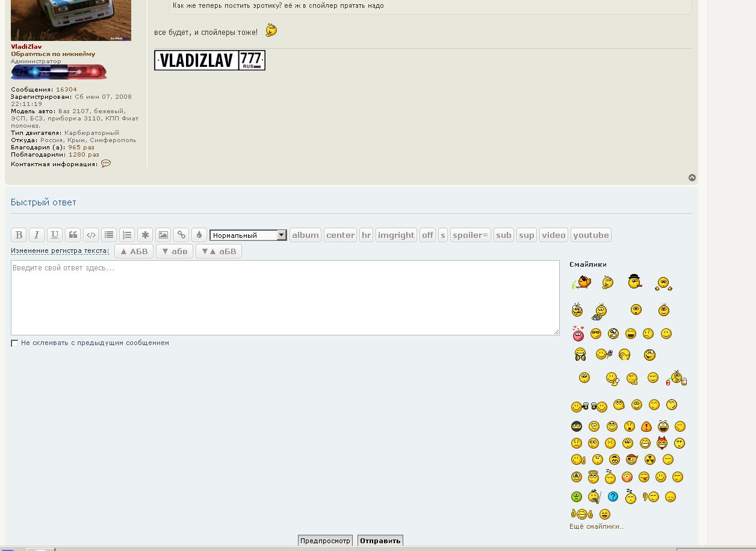Screen dimensions: 756x551
Task: Insert an unordered bullet list
Action: (109, 235)
